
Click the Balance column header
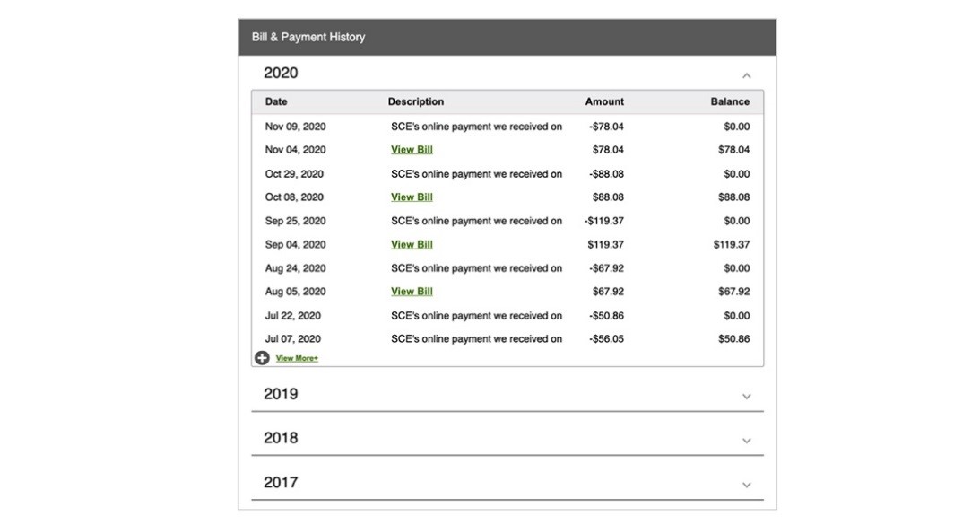730,101
